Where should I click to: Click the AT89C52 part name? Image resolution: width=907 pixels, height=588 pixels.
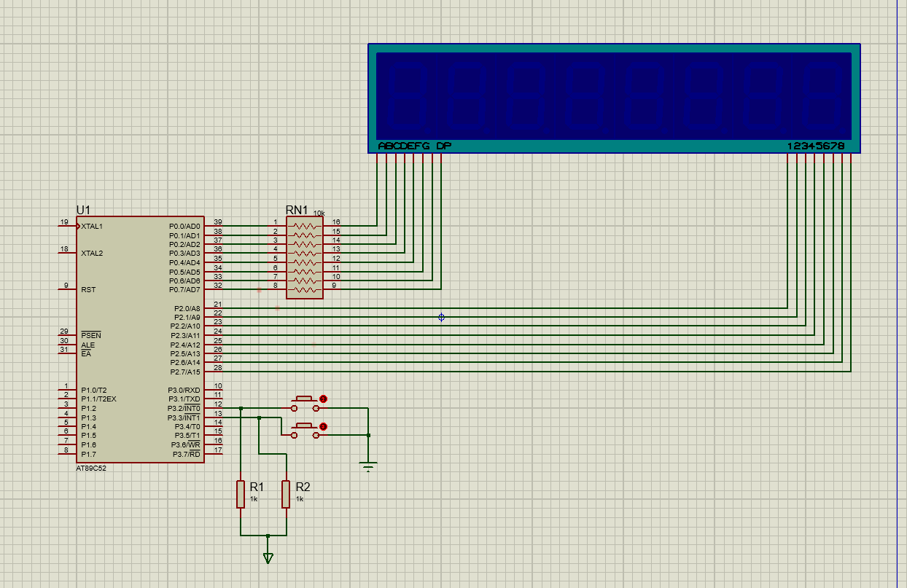(91, 469)
